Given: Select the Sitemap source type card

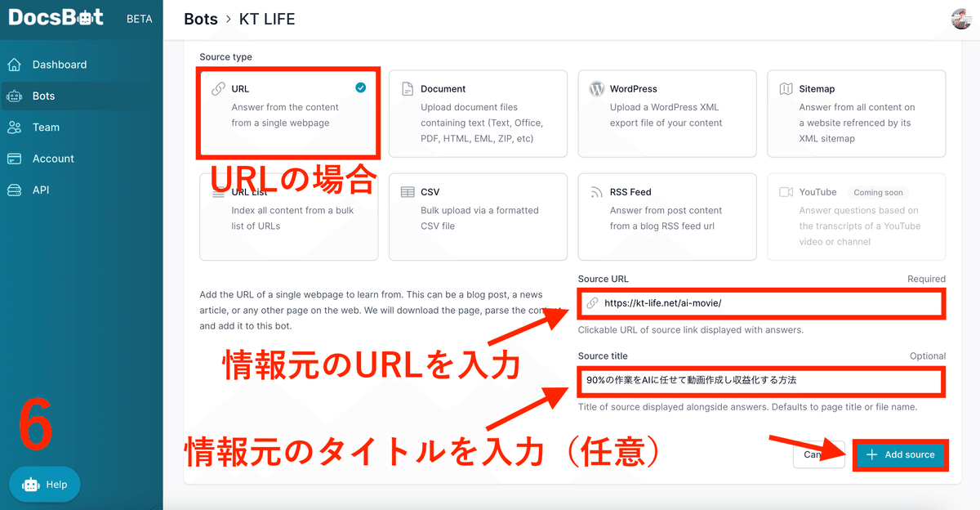Looking at the screenshot, I should (857, 114).
